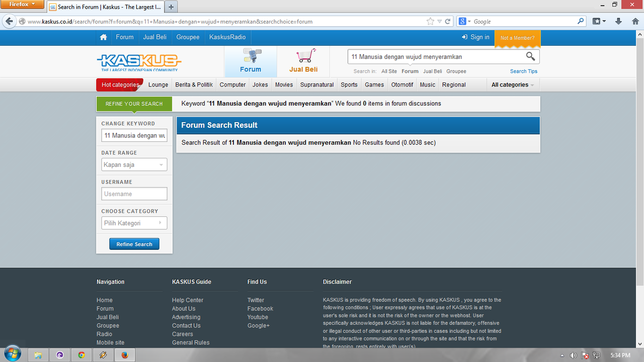Open Firefox downloads arrow icon
Image resolution: width=644 pixels, height=362 pixels.
619,21
